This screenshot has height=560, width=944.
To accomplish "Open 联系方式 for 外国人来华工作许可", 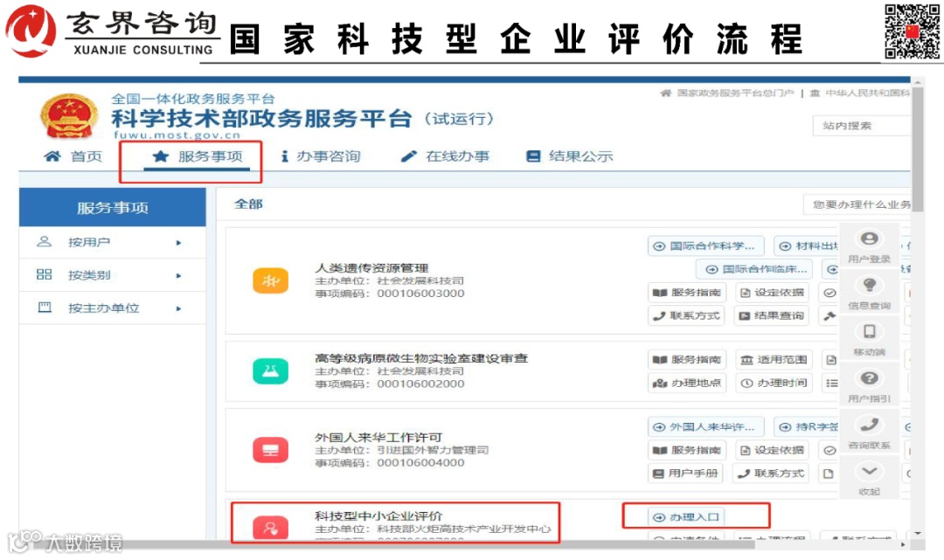I will (x=771, y=474).
